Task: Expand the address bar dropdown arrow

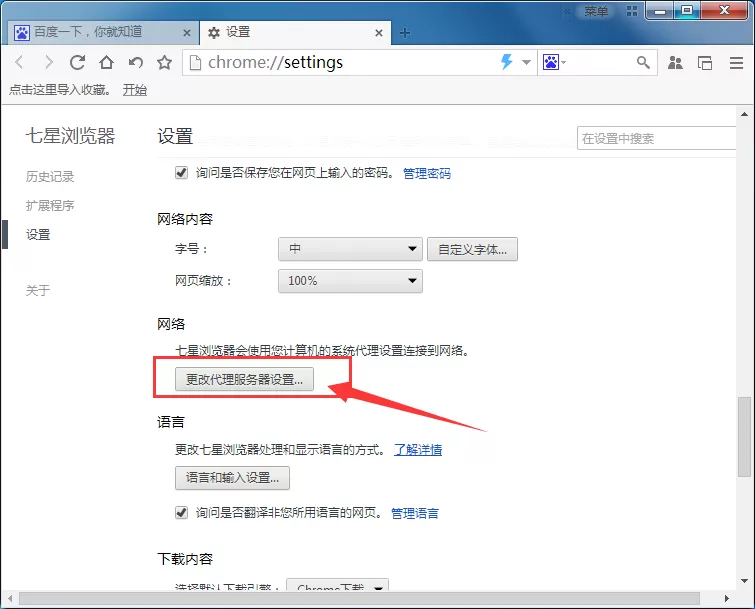Action: [x=526, y=62]
